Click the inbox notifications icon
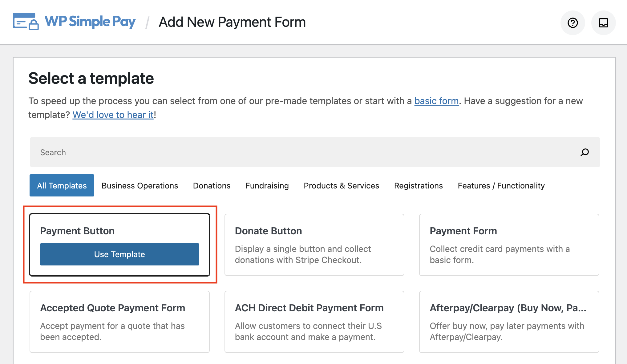The image size is (627, 364). [x=603, y=22]
